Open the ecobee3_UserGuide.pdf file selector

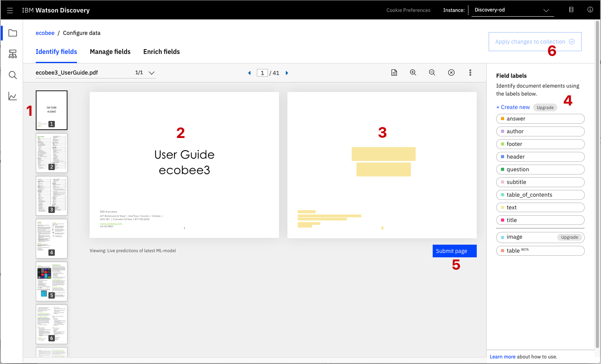[x=96, y=73]
